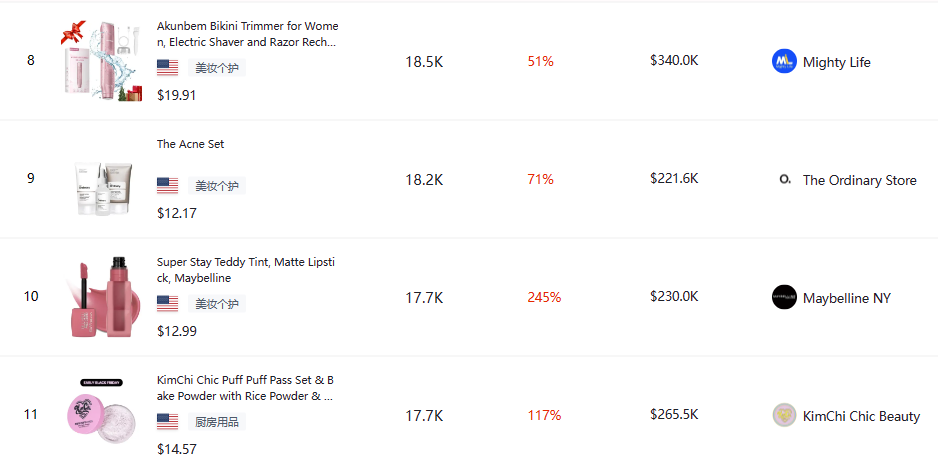Click US flag icon for KimChi Chic powder
Screen dimensions: 938x470
tap(168, 422)
